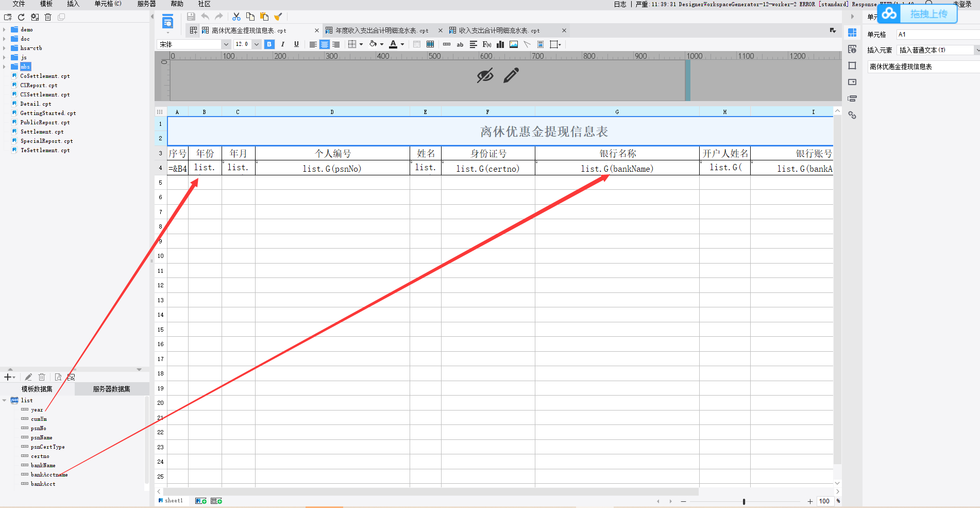Select cell list.G(psnNo)
Viewport: 980px width, 508px height.
click(x=332, y=168)
